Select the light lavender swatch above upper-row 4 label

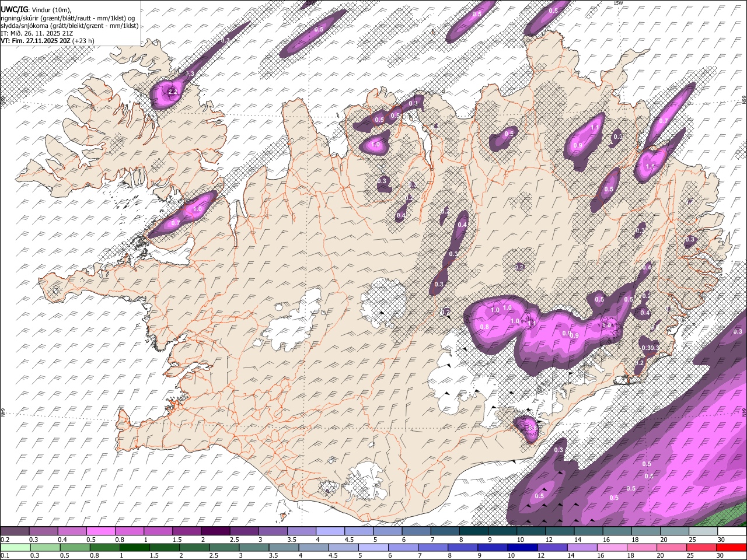330,531
